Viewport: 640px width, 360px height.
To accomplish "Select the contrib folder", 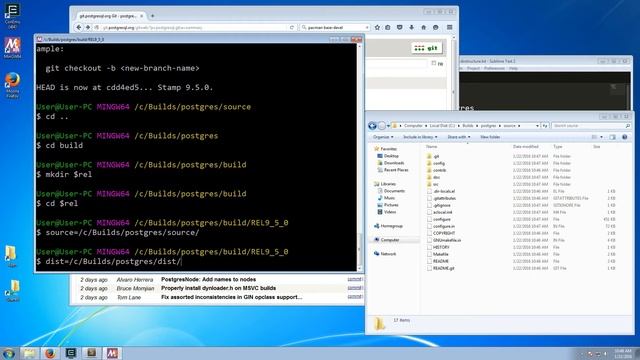I will (x=436, y=170).
